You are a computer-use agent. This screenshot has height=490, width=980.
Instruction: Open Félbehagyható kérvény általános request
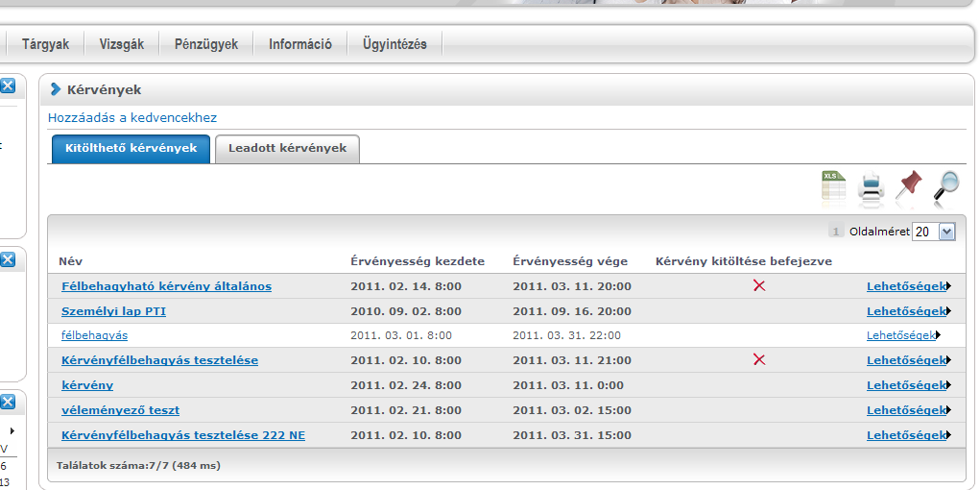166,286
